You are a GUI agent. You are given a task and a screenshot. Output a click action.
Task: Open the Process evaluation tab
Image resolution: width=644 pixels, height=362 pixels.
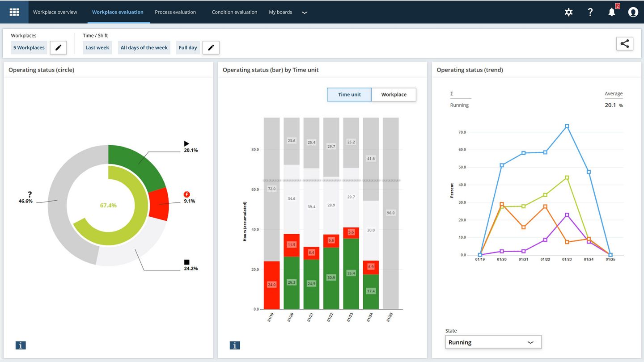(x=175, y=12)
